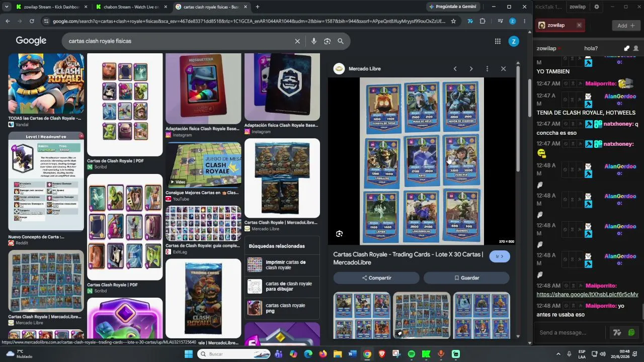The width and height of the screenshot is (644, 362).
Task: Show the previous image in preview panel
Action: pyautogui.click(x=455, y=69)
